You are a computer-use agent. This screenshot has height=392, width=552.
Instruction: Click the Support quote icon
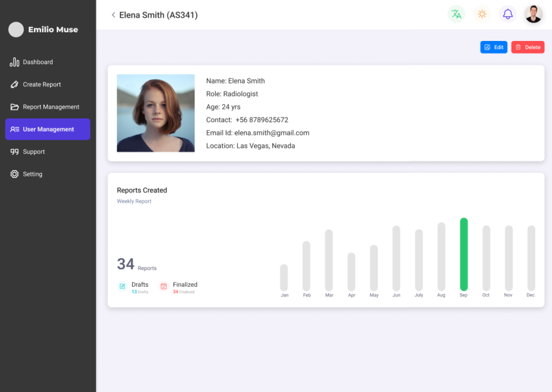click(x=15, y=152)
